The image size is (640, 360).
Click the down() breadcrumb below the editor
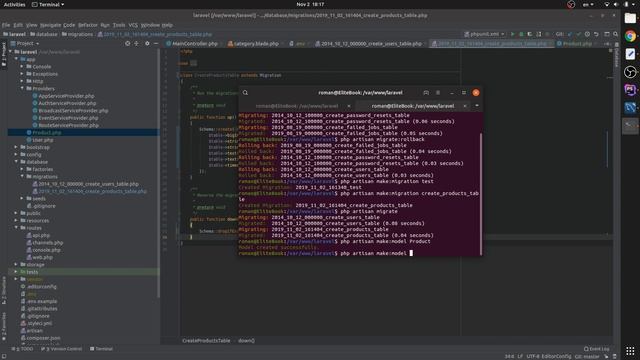246,341
